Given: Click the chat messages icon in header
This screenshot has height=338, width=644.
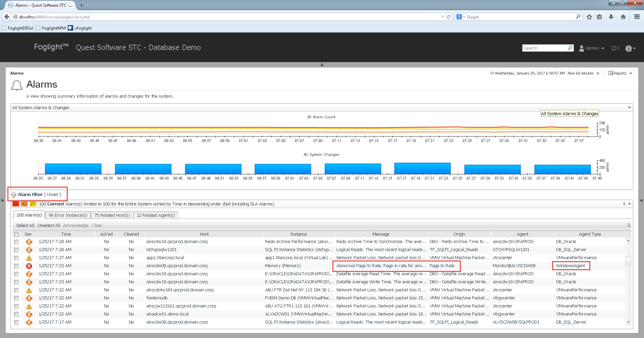Looking at the screenshot, I should point(614,48).
